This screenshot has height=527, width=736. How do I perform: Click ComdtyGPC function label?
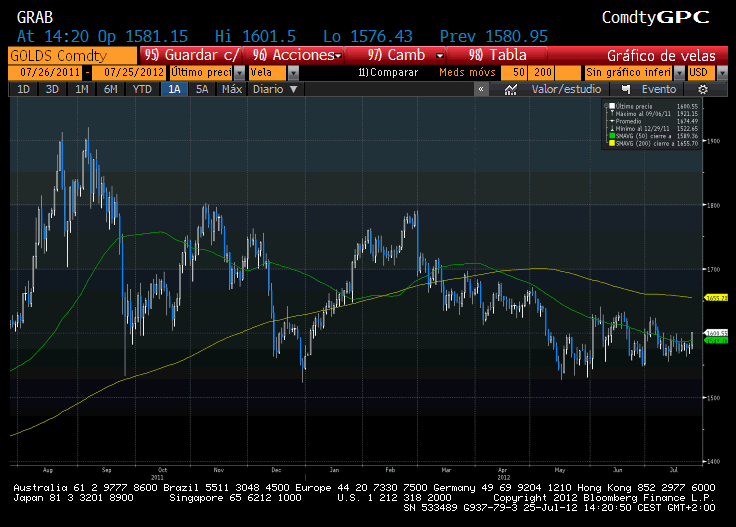point(656,17)
